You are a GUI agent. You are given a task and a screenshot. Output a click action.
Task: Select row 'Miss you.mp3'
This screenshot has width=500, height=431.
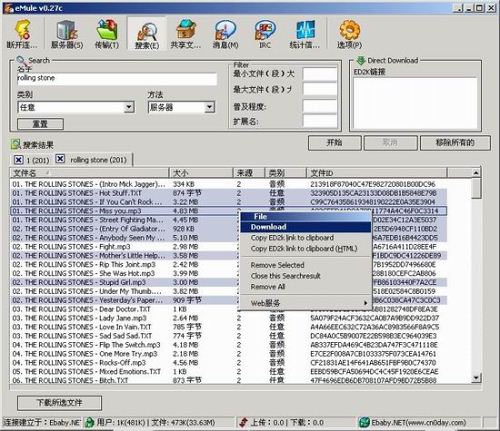coord(229,211)
